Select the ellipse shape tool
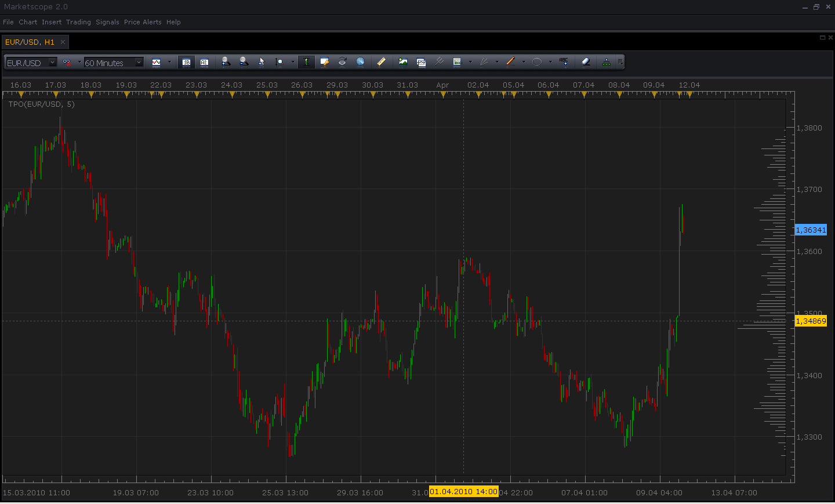835x504 pixels. coord(537,62)
